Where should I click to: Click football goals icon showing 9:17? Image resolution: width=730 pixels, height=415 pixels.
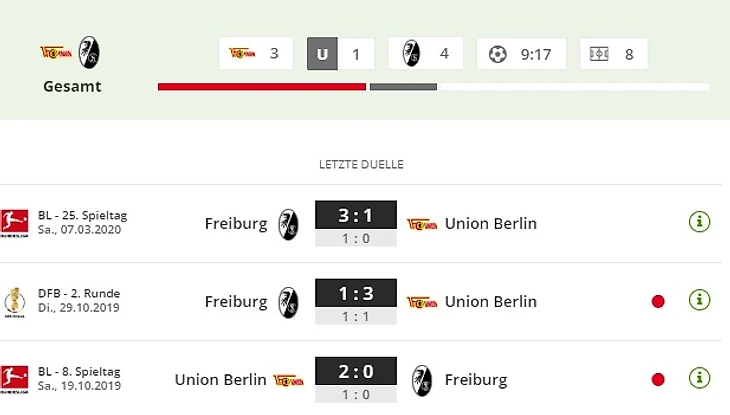497,54
